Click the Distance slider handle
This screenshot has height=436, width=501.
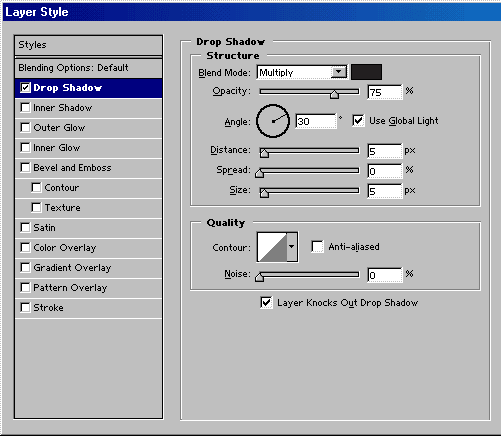(x=264, y=153)
